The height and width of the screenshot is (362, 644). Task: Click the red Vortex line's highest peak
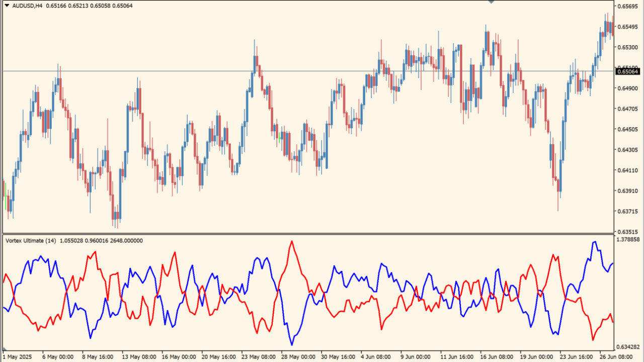pyautogui.click(x=291, y=242)
